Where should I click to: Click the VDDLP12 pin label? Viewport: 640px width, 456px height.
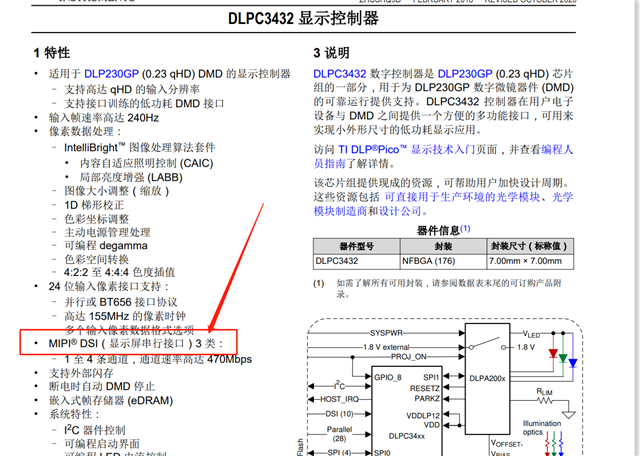coord(423,416)
